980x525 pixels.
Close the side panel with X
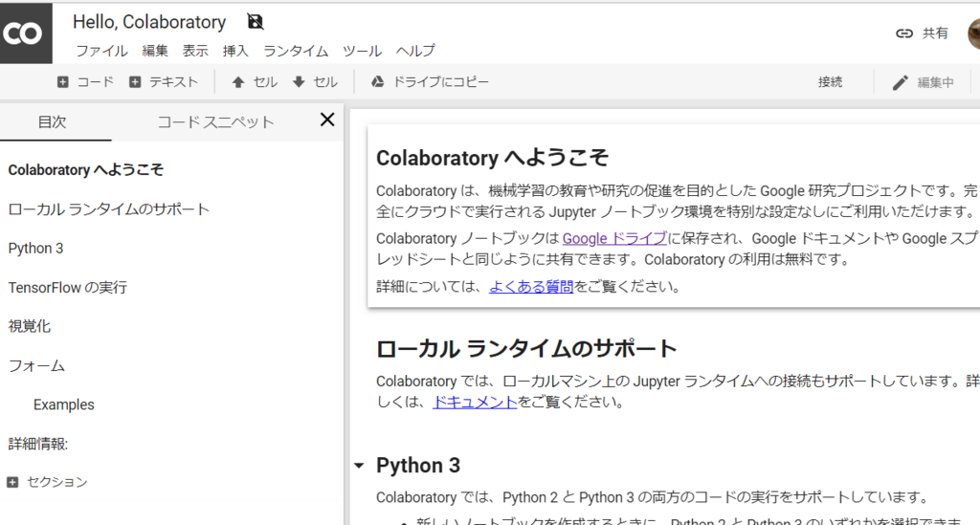coord(327,120)
